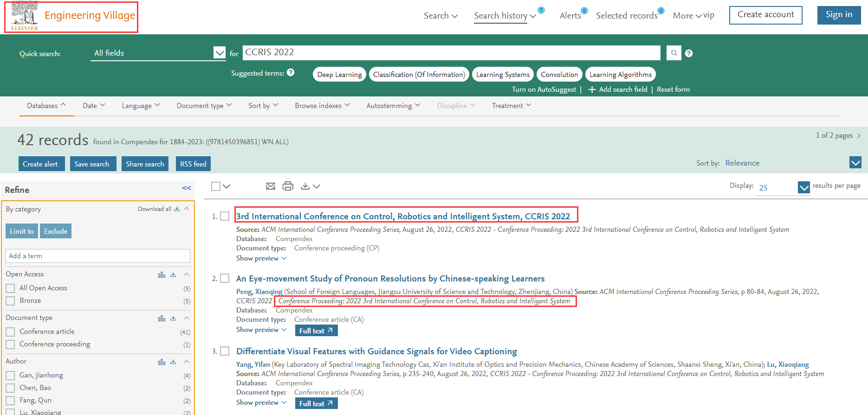This screenshot has width=868, height=415.
Task: Open the Search history menu
Action: pyautogui.click(x=505, y=16)
